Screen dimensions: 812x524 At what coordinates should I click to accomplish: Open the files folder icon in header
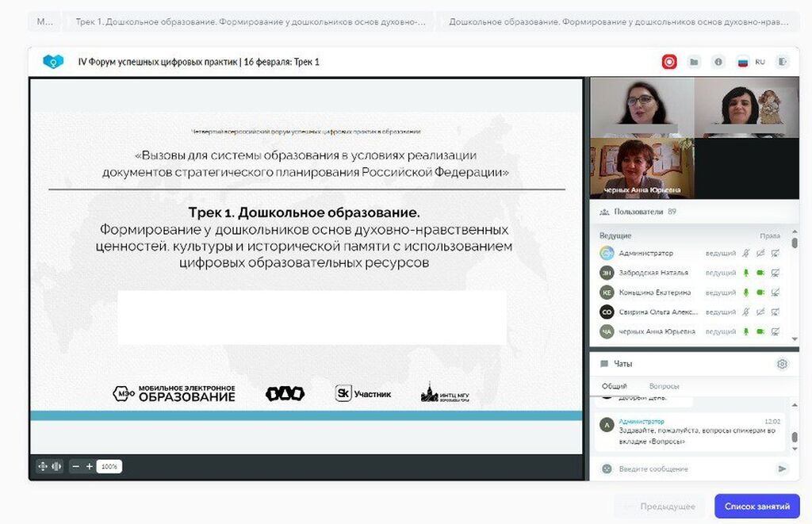point(695,62)
